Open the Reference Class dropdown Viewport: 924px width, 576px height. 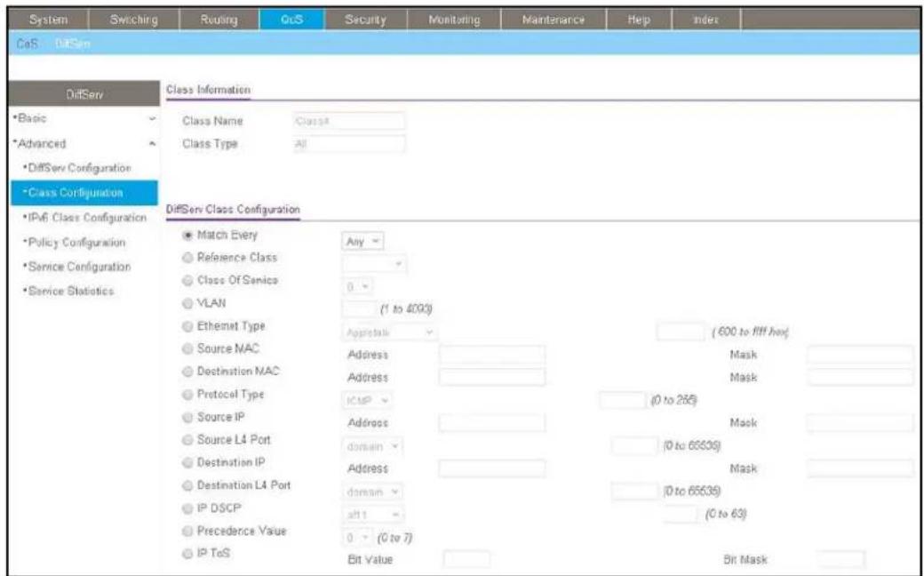click(x=374, y=264)
